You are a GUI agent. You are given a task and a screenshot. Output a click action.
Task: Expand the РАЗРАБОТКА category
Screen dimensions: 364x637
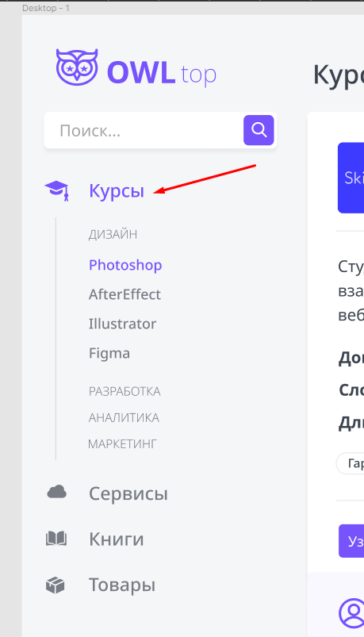click(x=125, y=392)
